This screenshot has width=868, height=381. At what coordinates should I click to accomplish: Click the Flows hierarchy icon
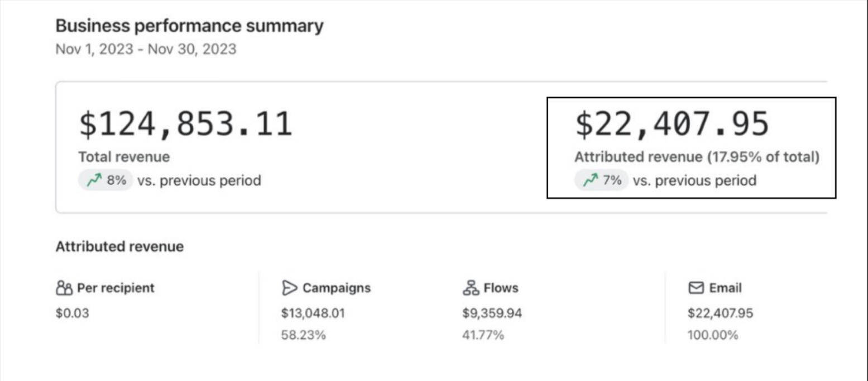(x=471, y=288)
